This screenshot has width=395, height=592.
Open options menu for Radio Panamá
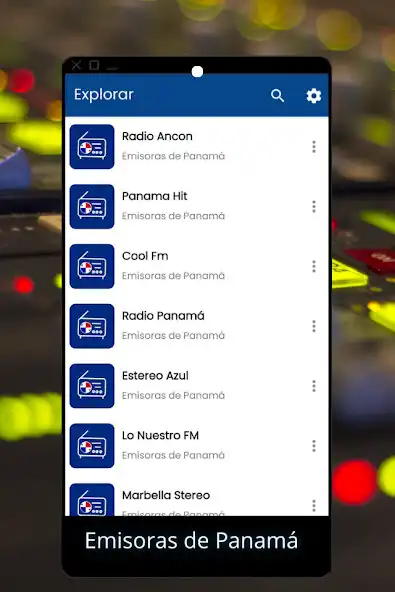pyautogui.click(x=314, y=326)
